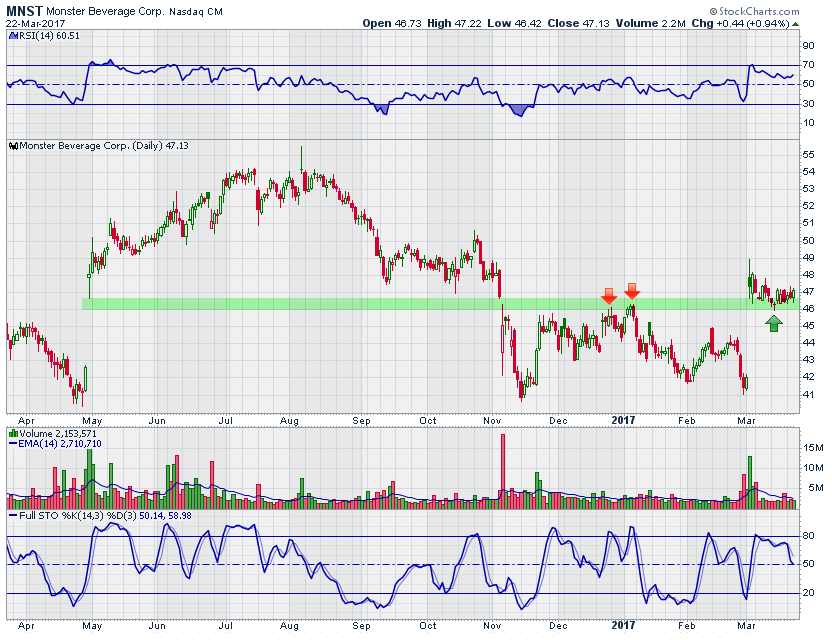
Task: Click the Aug label under the price chart
Action: (289, 421)
